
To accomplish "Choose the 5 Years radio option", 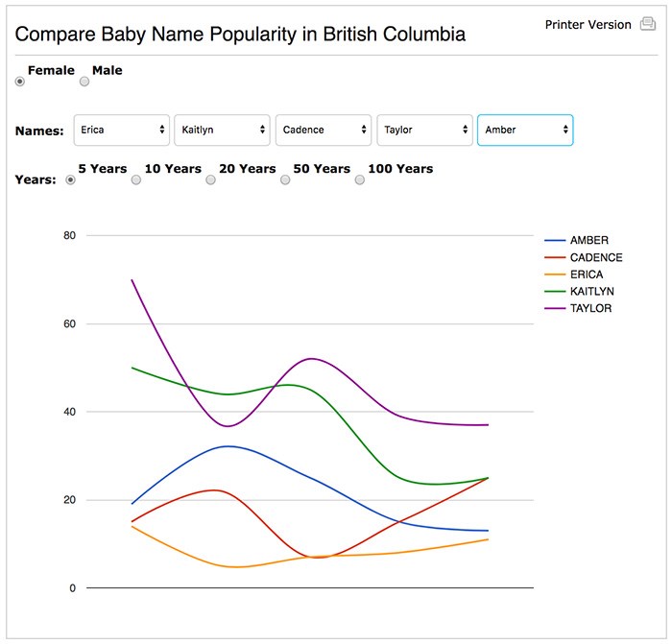I will click(70, 180).
